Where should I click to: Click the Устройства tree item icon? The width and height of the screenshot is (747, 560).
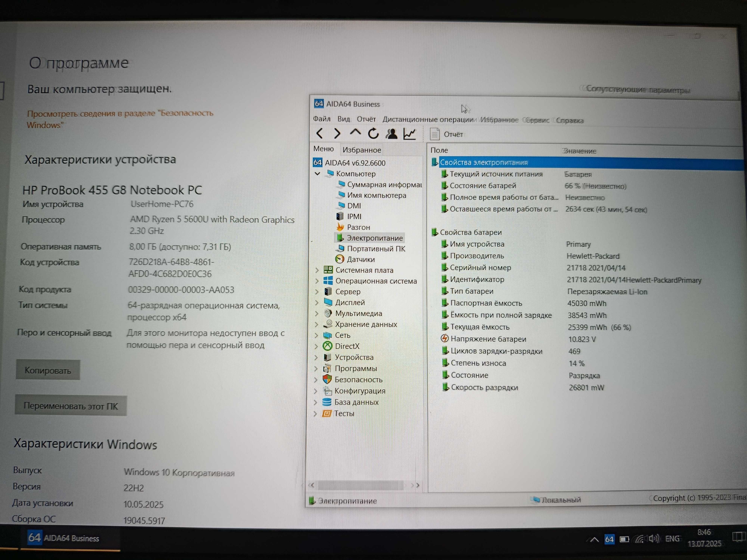327,357
